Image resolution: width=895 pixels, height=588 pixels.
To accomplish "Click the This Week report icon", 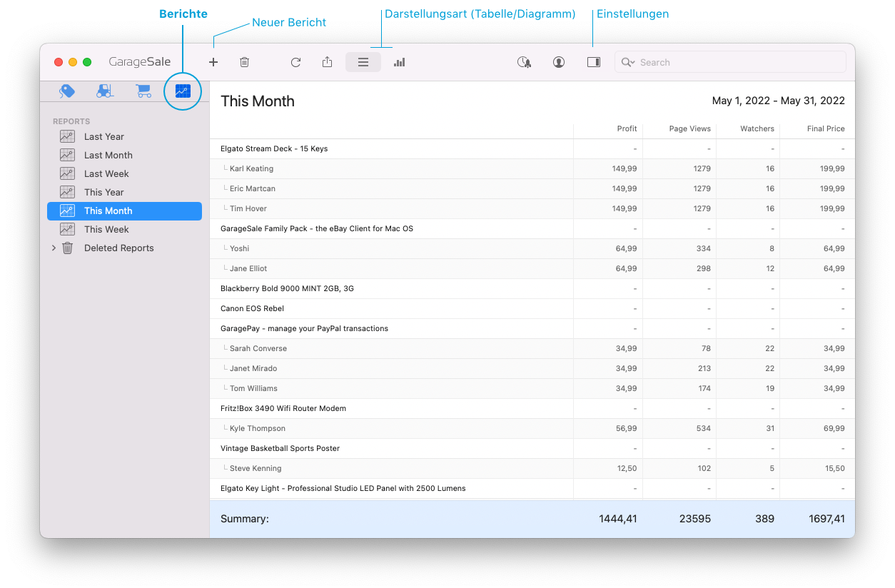I will tap(67, 229).
